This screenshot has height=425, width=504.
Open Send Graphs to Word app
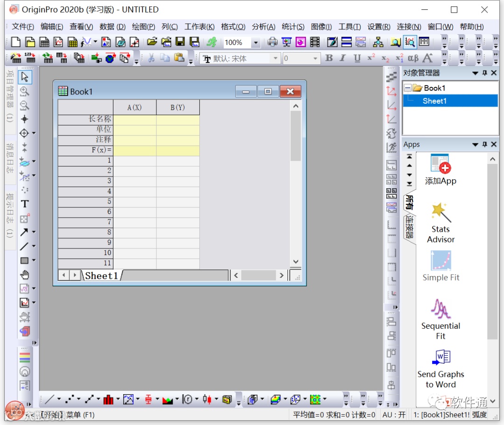pos(441,368)
